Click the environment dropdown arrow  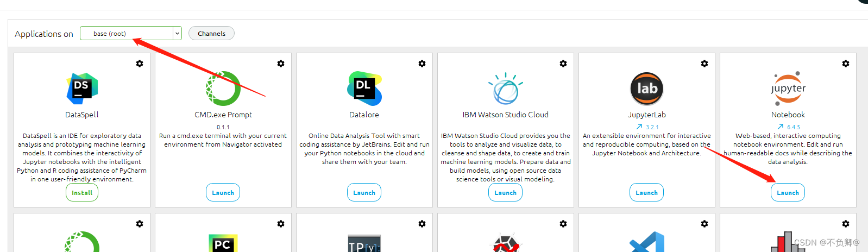click(177, 34)
